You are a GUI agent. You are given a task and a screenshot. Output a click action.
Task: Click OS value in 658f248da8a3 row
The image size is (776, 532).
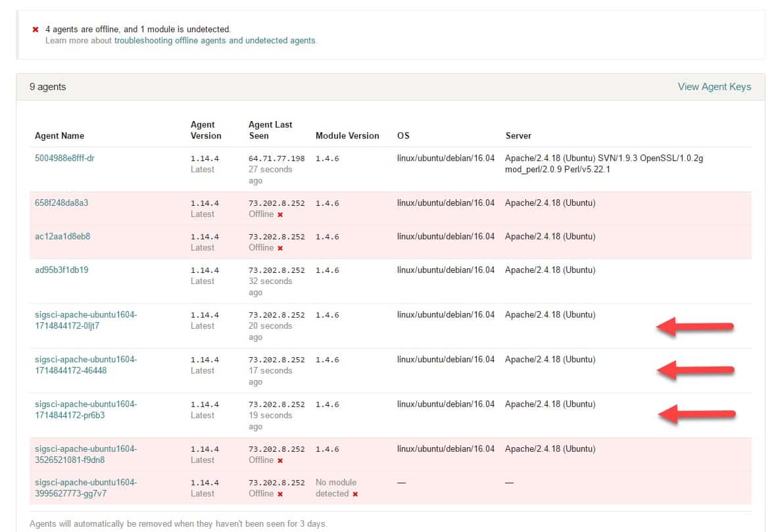click(x=445, y=203)
